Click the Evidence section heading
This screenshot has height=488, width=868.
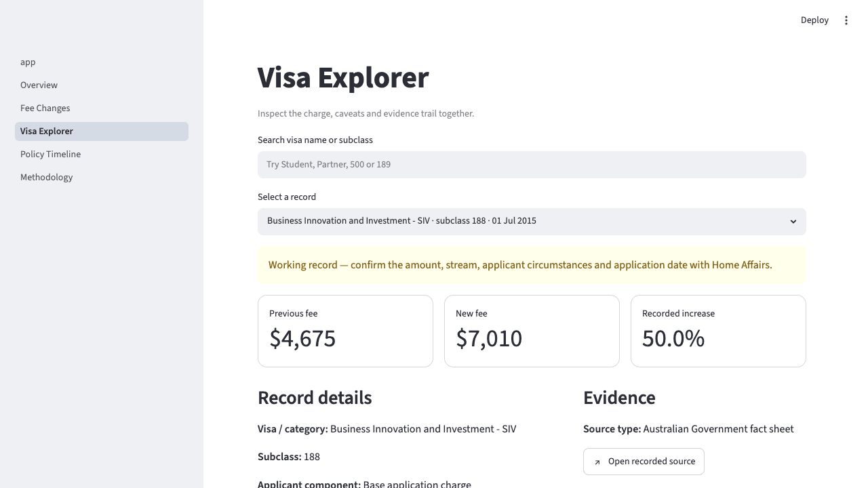pos(619,398)
